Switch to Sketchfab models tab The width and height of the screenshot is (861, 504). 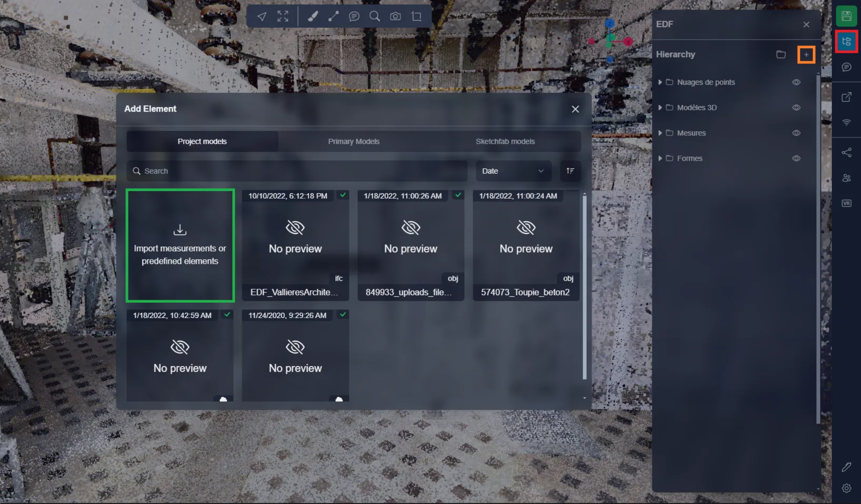tap(505, 142)
